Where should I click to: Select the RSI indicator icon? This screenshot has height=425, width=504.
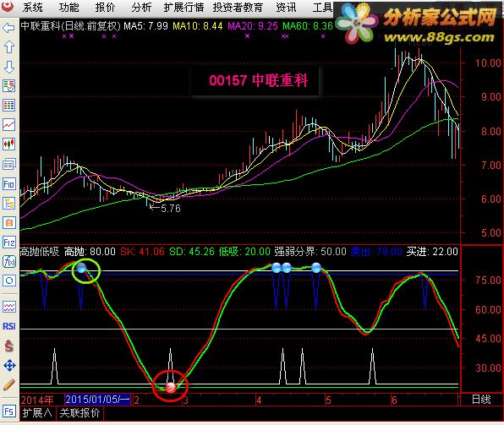coord(9,326)
